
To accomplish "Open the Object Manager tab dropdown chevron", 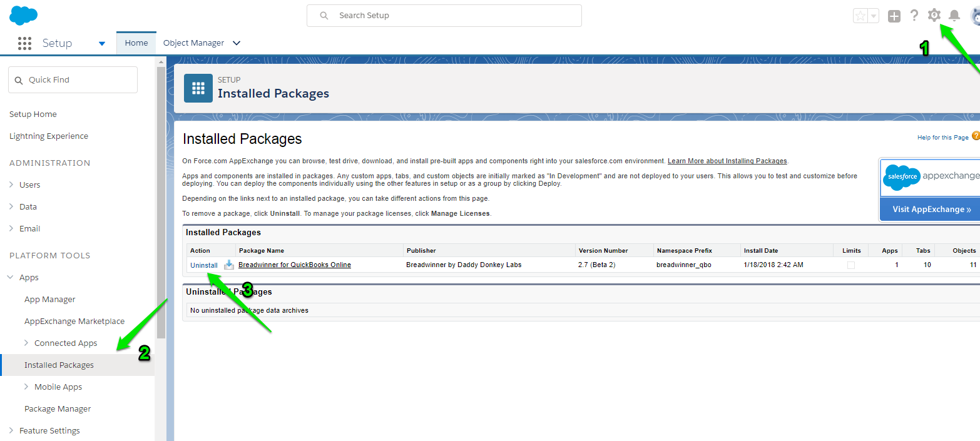I will [237, 43].
